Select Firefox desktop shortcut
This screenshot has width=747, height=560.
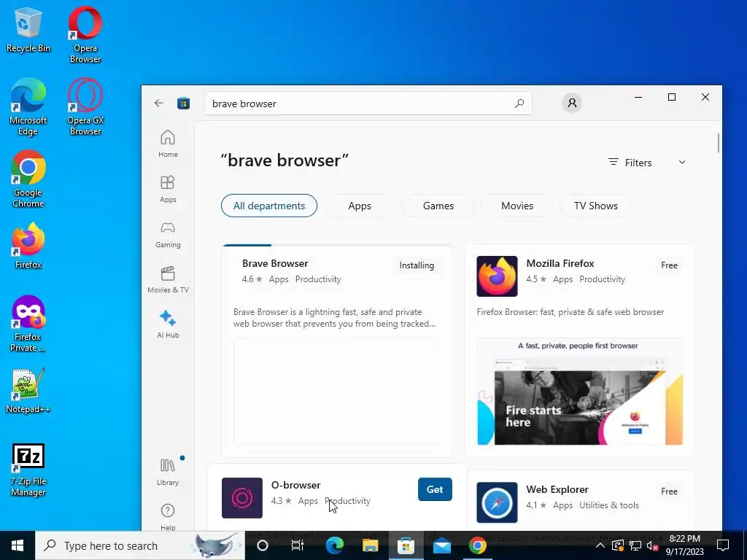click(x=28, y=246)
